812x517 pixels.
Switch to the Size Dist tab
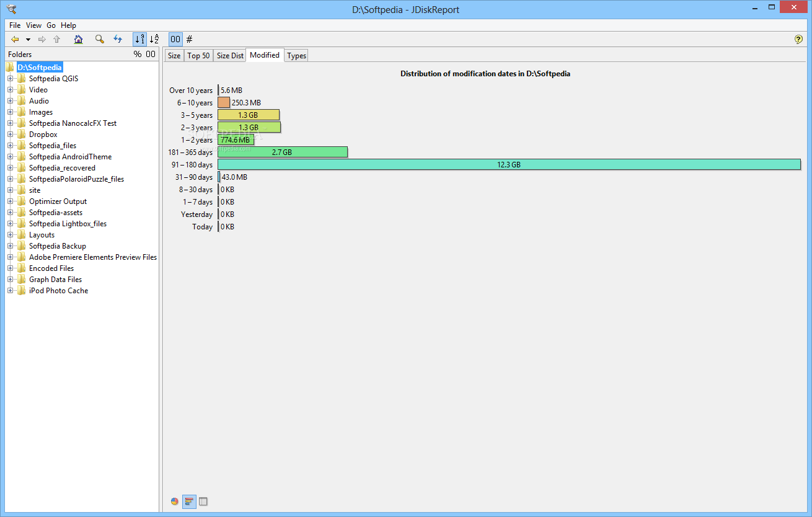[230, 56]
